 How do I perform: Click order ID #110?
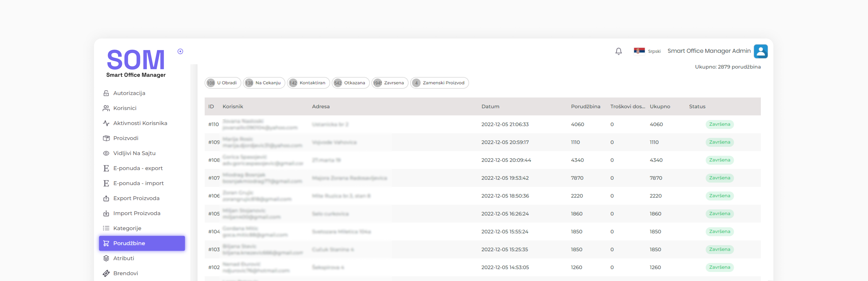(x=214, y=125)
